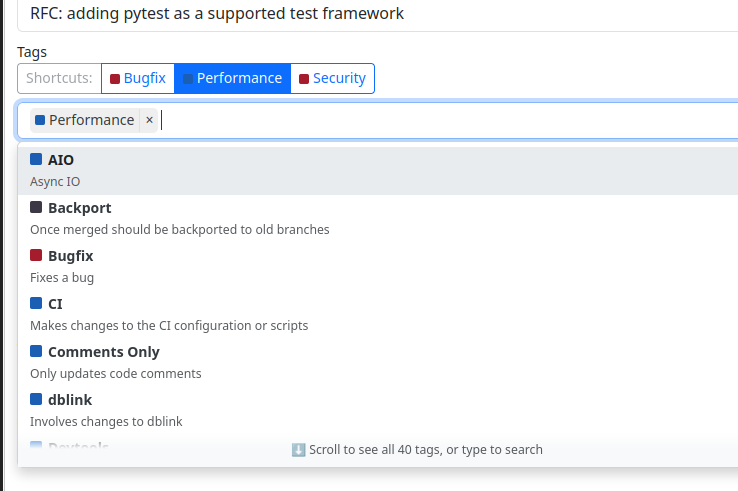Deselect the Performance shortcut button
The height and width of the screenshot is (491, 738).
[x=232, y=78]
